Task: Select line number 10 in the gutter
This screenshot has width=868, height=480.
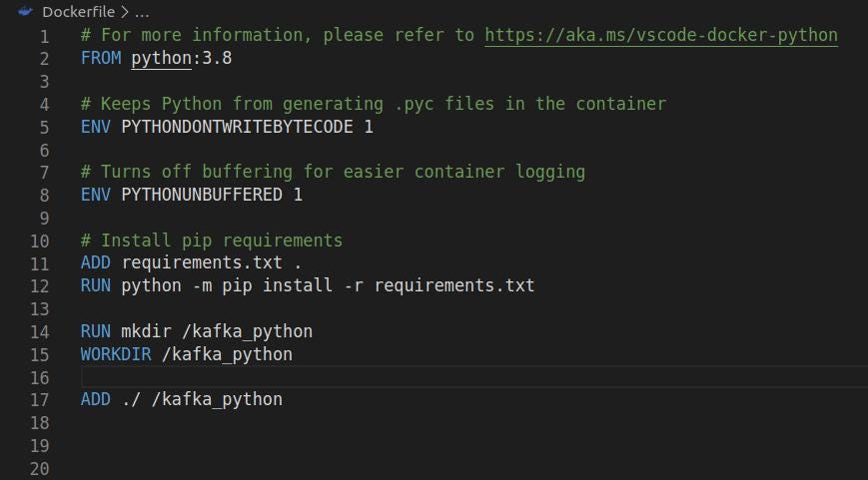Action: (x=39, y=241)
